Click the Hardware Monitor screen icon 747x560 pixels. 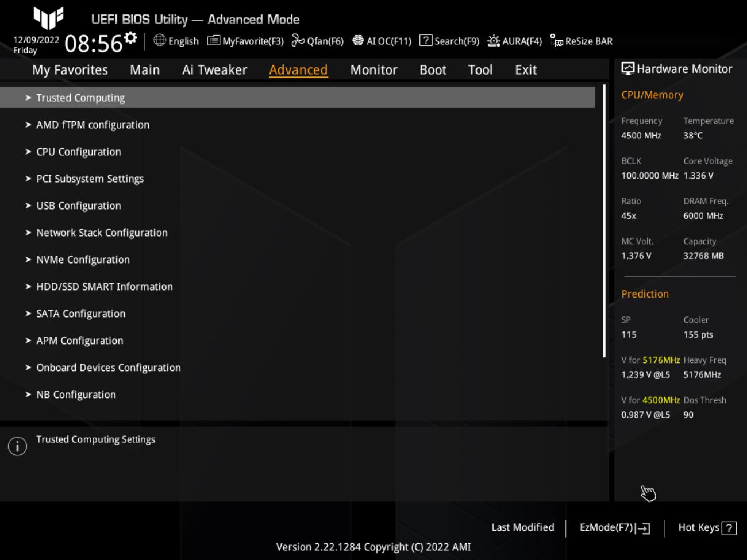coord(628,69)
